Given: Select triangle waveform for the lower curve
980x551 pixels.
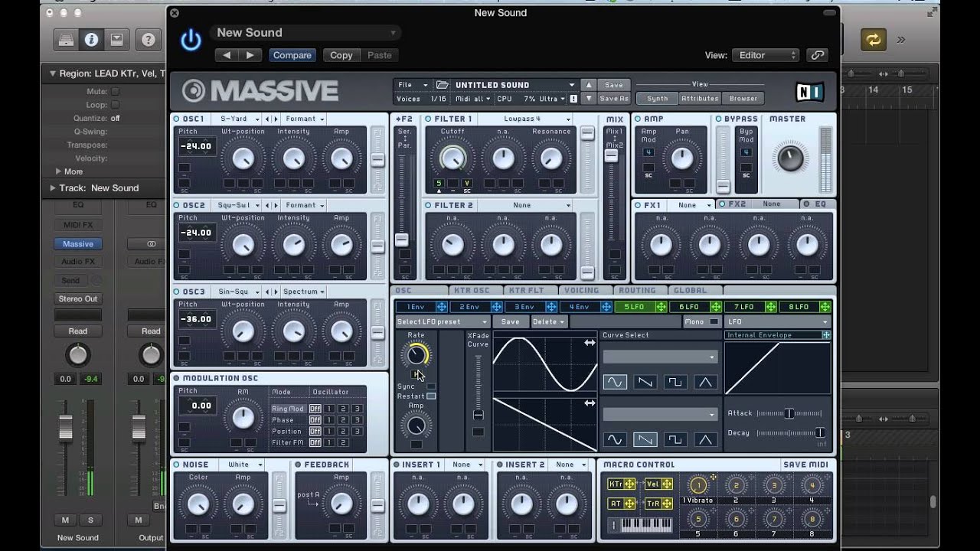Looking at the screenshot, I should point(705,439).
